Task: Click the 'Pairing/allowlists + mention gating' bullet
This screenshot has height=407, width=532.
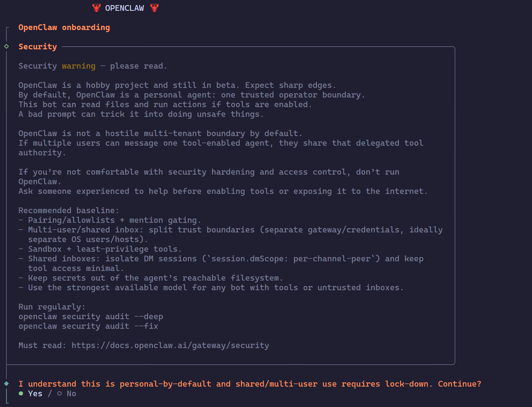Action: pos(114,220)
